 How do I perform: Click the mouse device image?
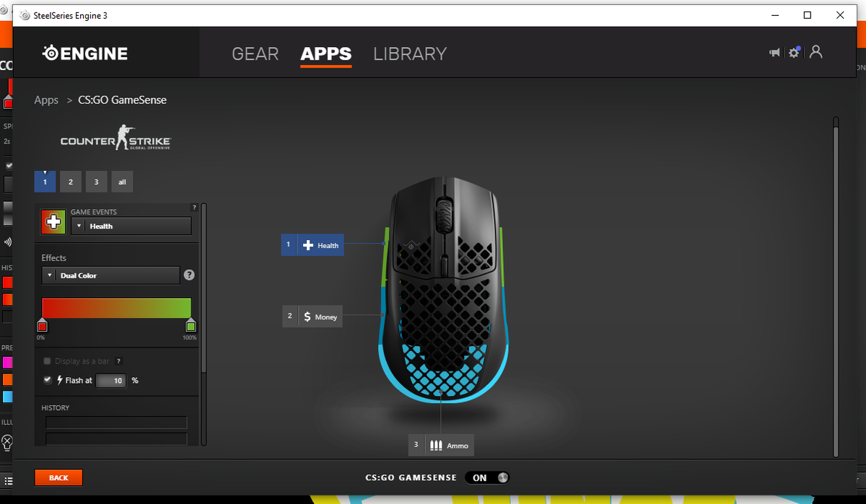(445, 288)
